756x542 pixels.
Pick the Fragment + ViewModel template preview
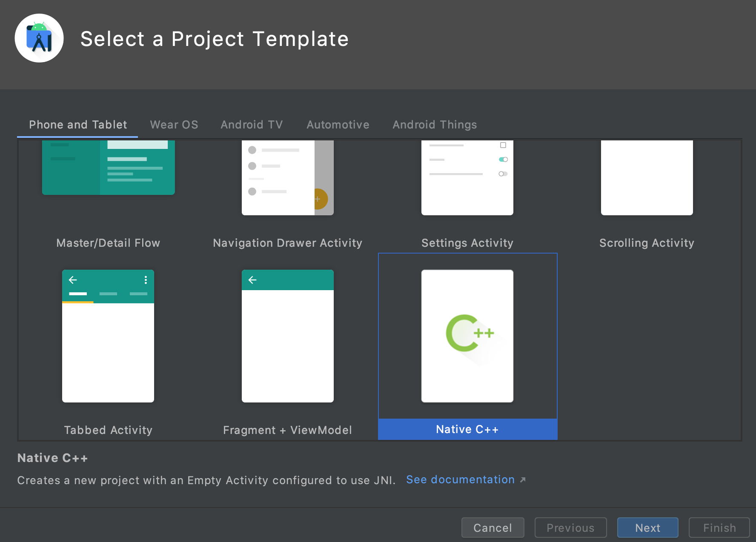pos(287,336)
